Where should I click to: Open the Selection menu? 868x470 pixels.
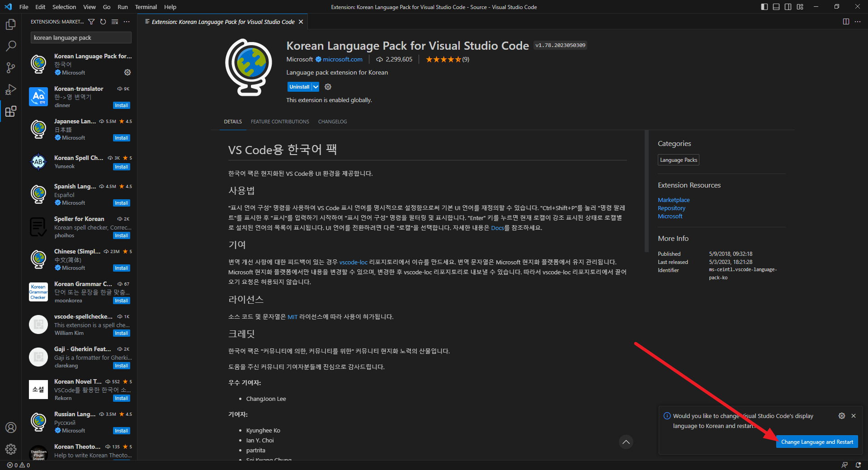(x=64, y=7)
